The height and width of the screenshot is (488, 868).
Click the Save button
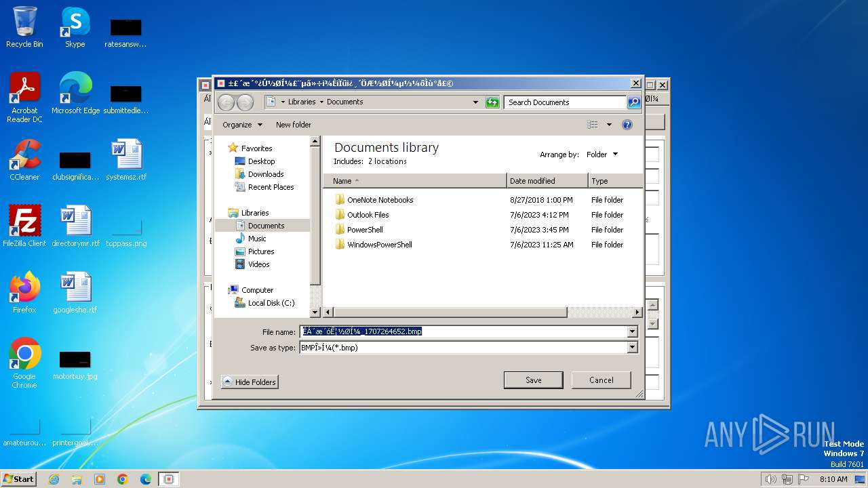click(x=534, y=380)
